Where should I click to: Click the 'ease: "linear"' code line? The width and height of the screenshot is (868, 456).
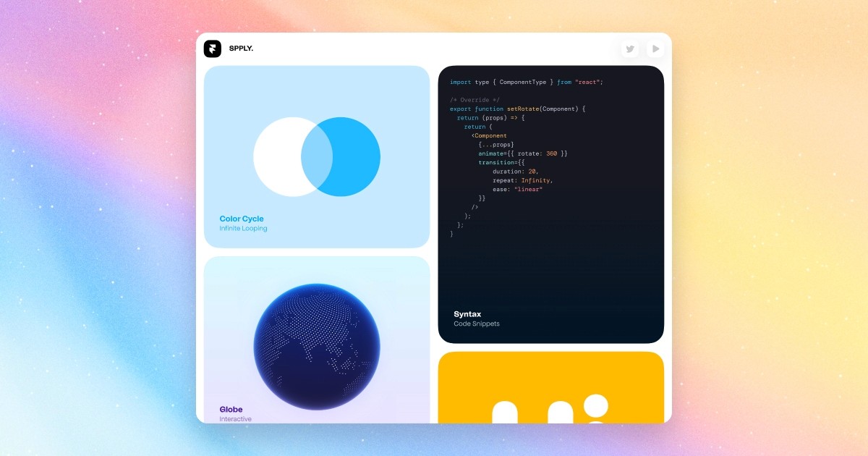pos(518,189)
